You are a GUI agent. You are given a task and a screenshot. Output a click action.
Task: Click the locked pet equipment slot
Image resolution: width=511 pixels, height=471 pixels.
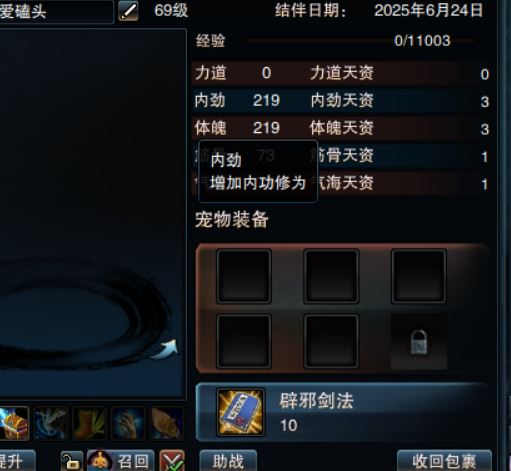click(x=419, y=341)
